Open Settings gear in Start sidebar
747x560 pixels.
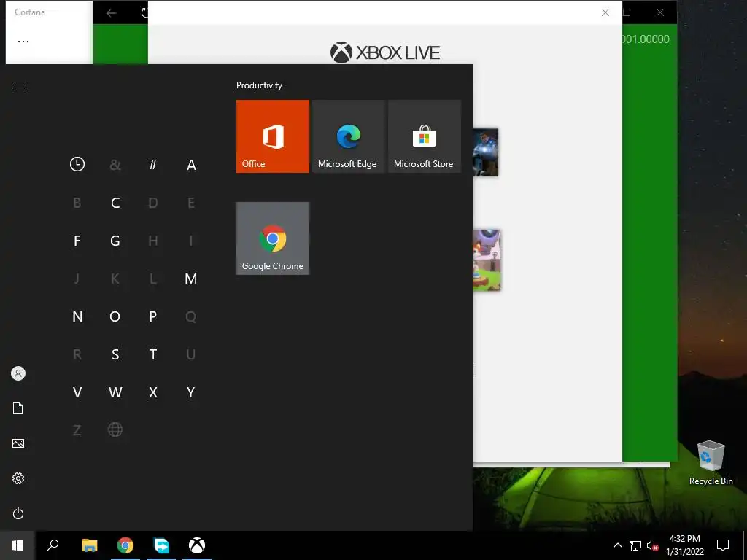coord(18,478)
